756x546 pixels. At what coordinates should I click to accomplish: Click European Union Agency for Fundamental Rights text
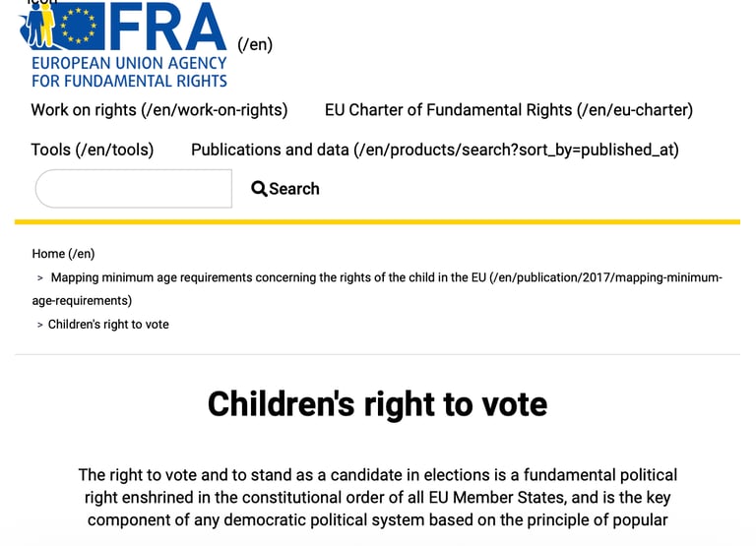(129, 72)
